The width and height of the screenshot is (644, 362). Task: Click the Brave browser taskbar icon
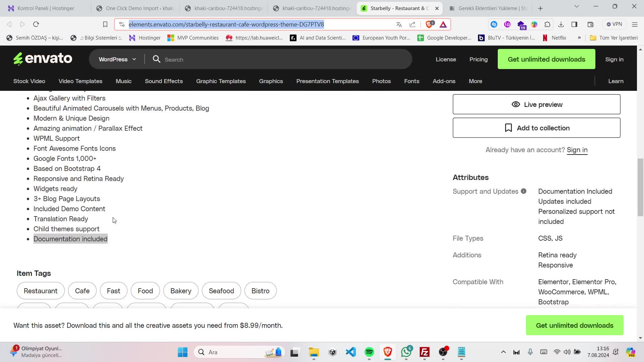click(388, 352)
